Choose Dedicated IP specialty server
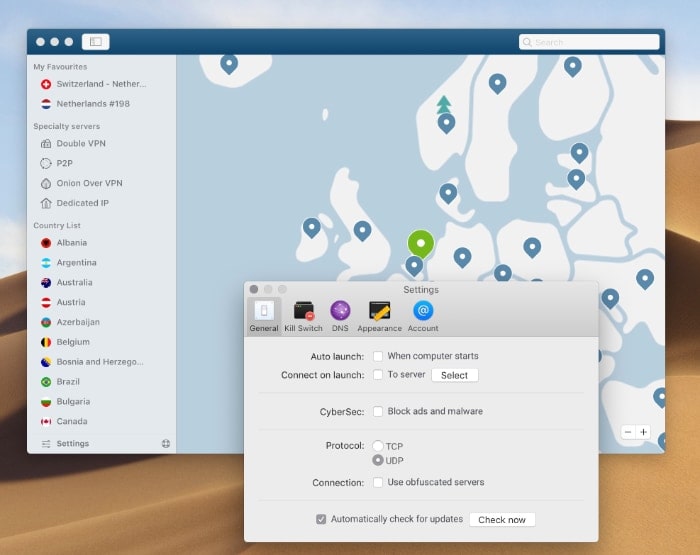Viewport: 700px width, 555px height. 83,203
